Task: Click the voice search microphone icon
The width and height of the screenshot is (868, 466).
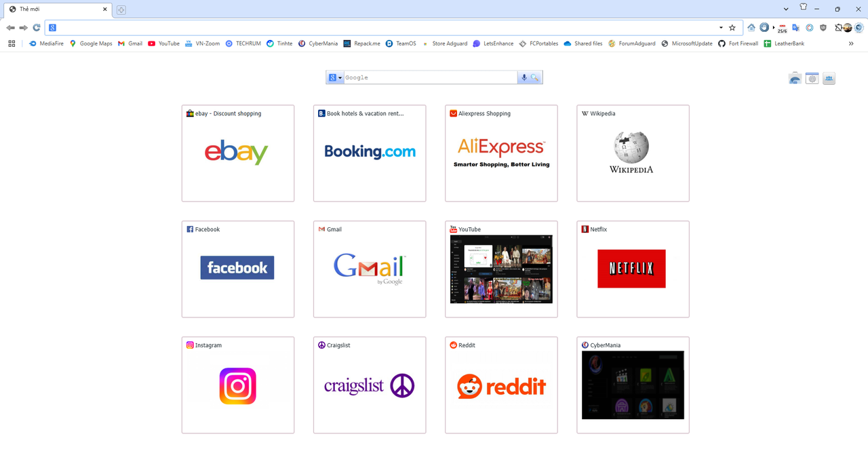Action: pyautogui.click(x=524, y=77)
